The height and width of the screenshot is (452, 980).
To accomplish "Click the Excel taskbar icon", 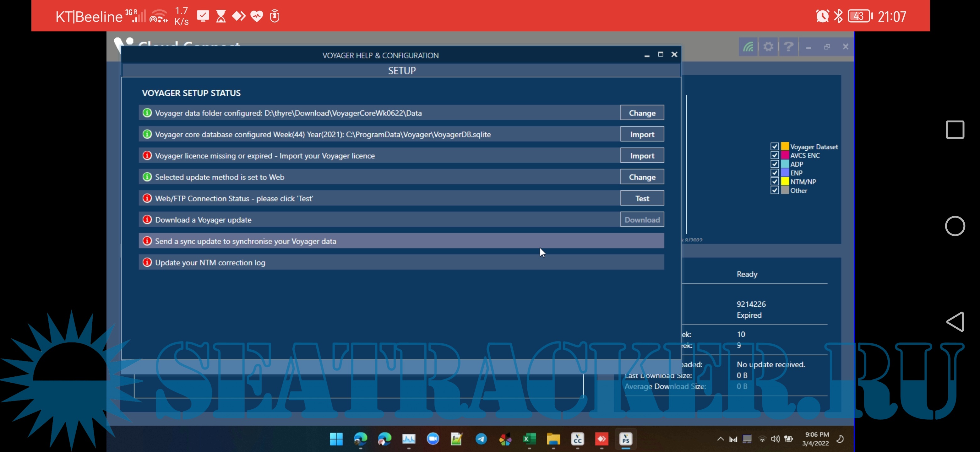I will click(x=529, y=439).
